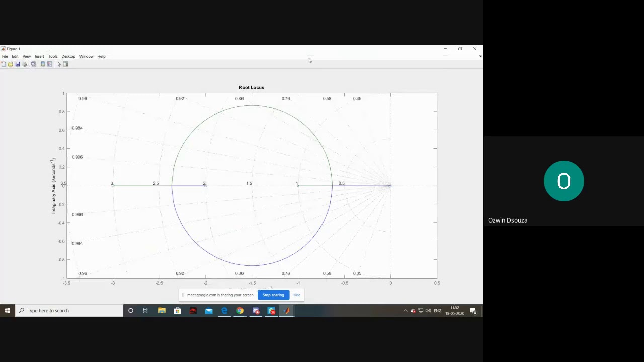Open the Tools menu

[x=53, y=56]
